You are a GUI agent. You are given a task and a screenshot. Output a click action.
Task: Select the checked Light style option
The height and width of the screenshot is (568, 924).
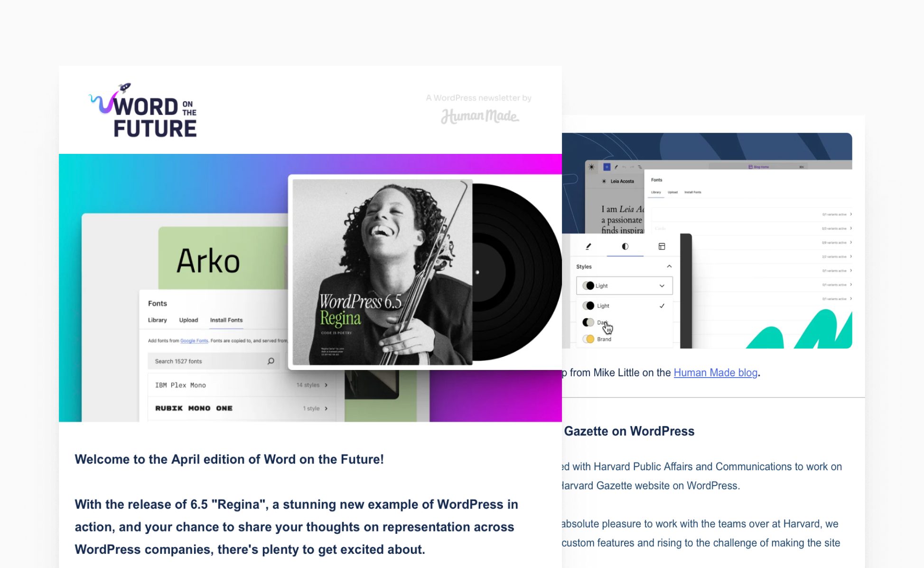click(625, 306)
